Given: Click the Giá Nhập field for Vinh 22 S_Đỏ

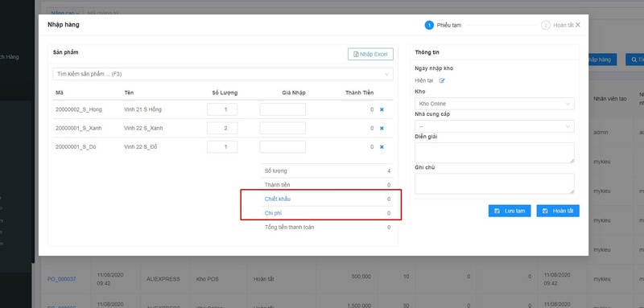Looking at the screenshot, I should [283, 147].
